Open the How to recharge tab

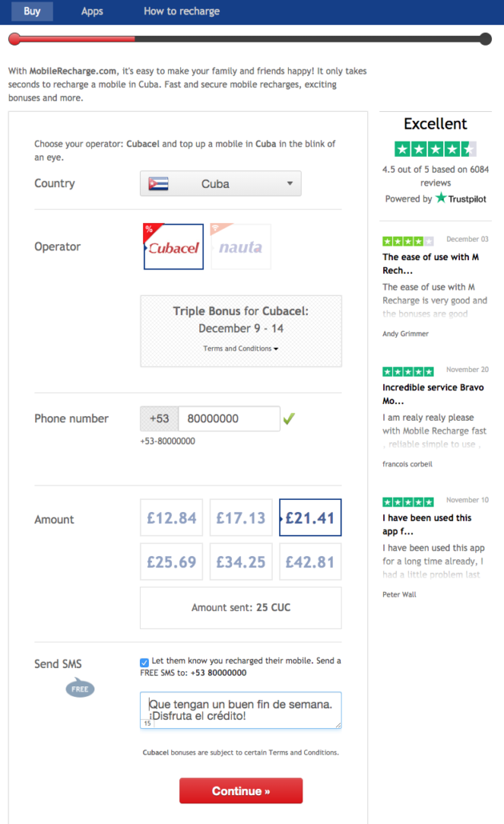pos(182,11)
